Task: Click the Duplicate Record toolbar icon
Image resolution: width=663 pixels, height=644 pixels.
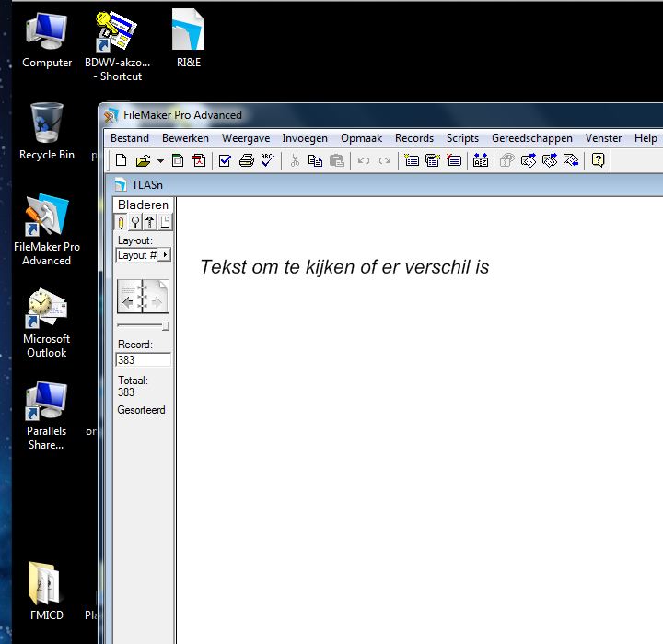Action: coord(433,160)
